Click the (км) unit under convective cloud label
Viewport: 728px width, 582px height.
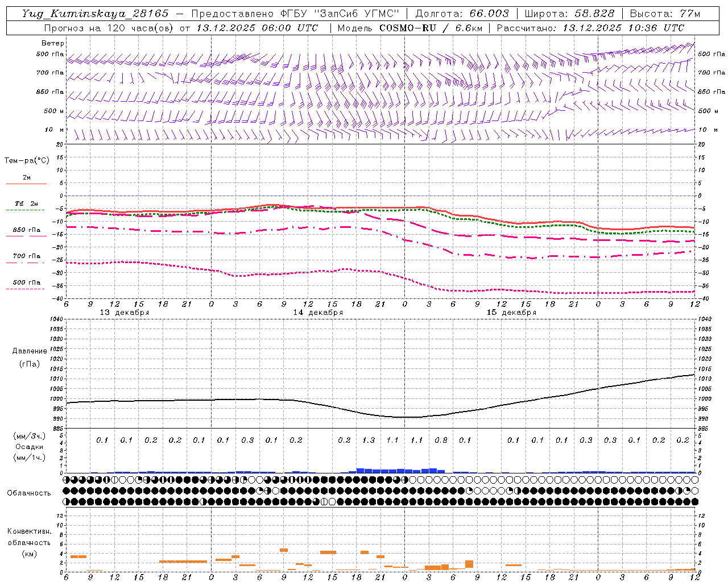pos(30,554)
